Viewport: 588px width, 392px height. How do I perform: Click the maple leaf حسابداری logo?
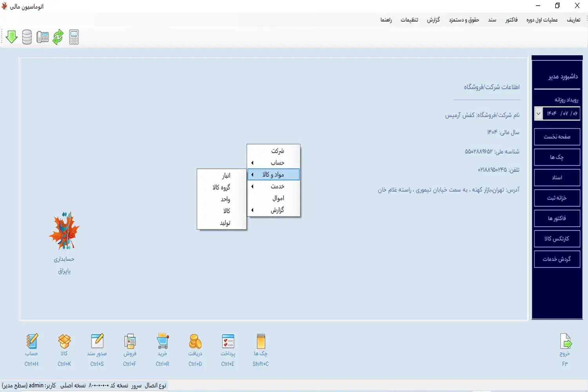point(64,231)
